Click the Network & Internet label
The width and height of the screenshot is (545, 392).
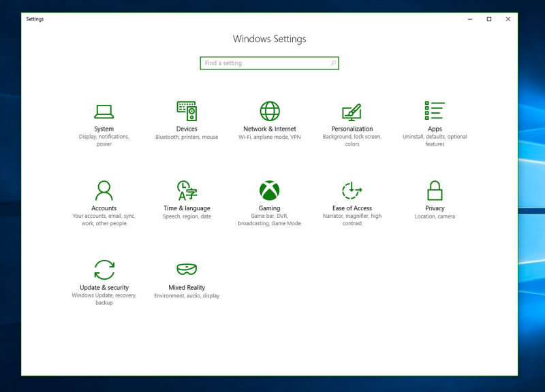coord(270,129)
